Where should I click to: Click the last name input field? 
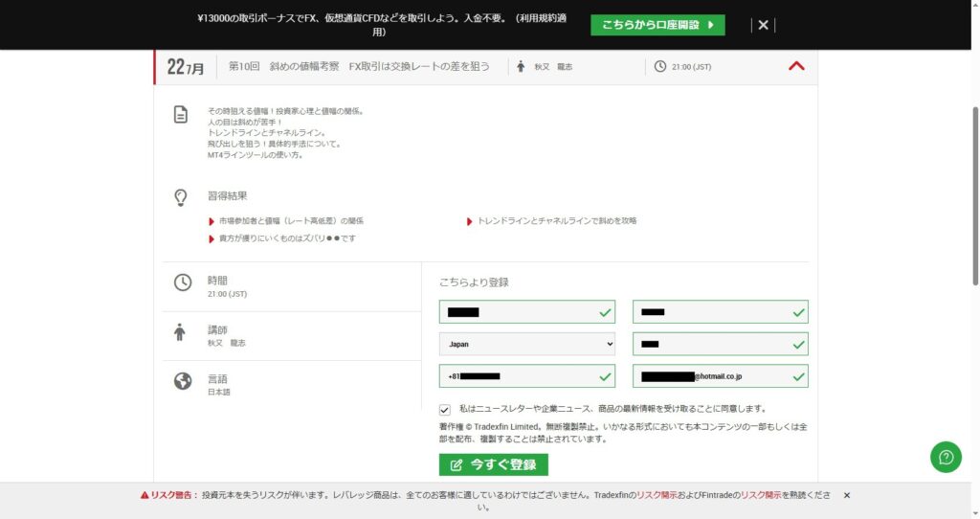point(720,312)
